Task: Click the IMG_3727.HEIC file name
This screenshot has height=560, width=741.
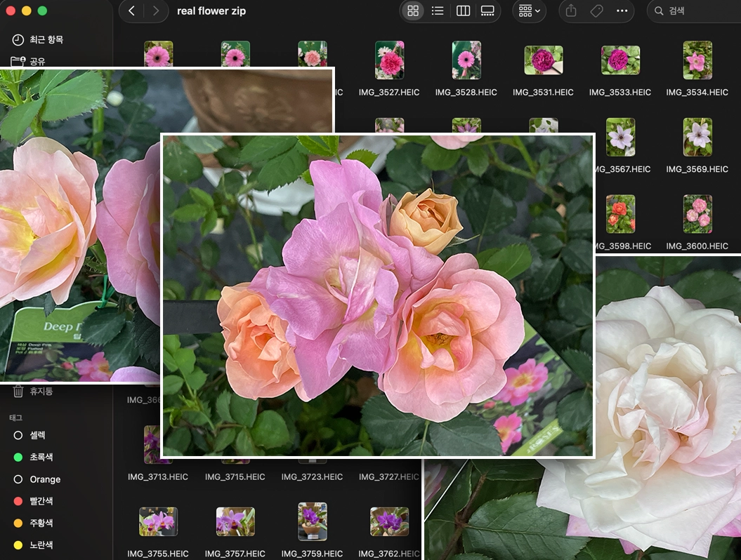Action: (x=389, y=477)
